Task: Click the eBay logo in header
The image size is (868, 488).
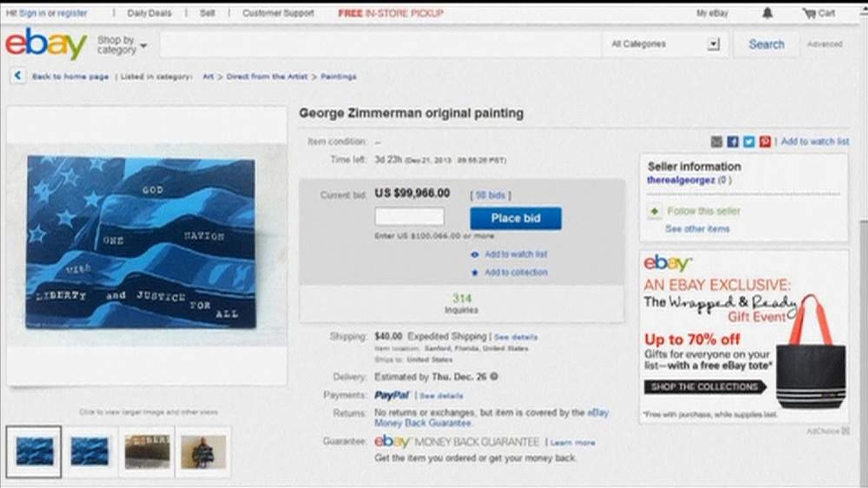Action: [x=46, y=43]
